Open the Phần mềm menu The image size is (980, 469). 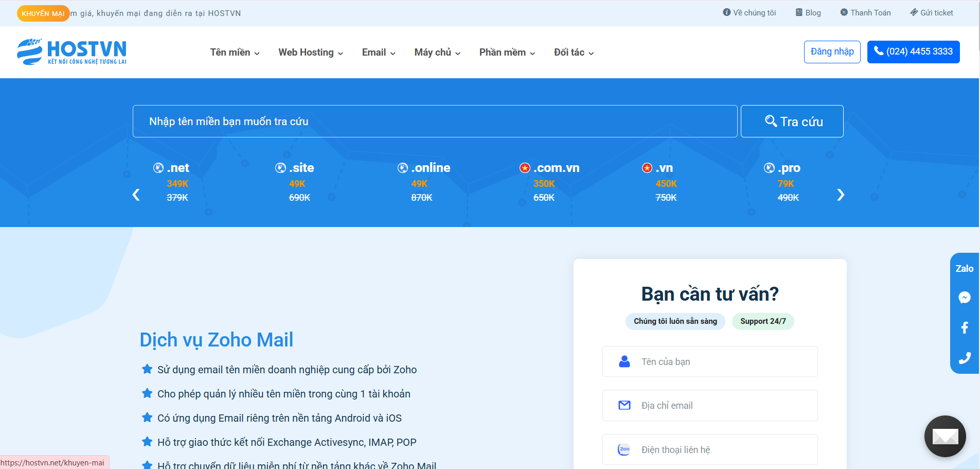(507, 53)
